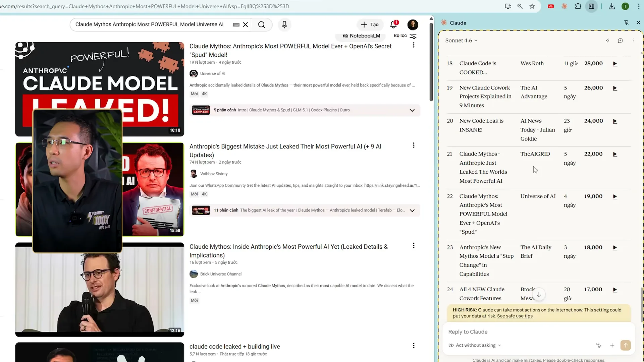The image size is (644, 362).
Task: Play row 20 New Code Leak is INSANE
Action: pyautogui.click(x=615, y=121)
